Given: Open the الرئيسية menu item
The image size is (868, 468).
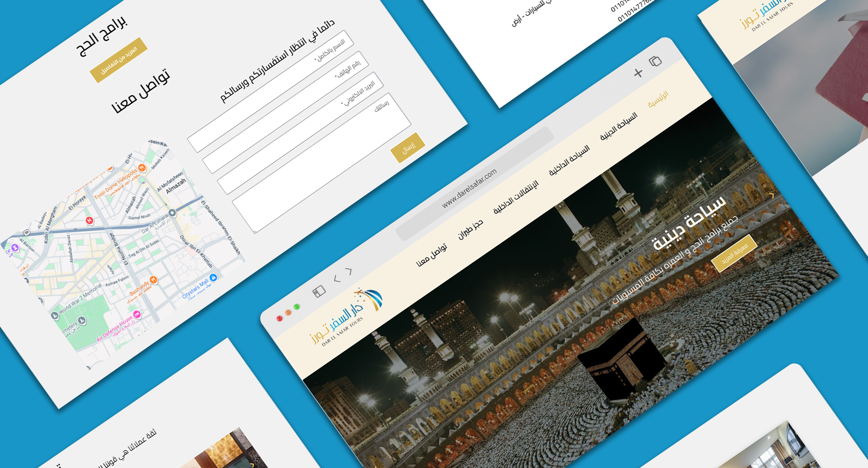Looking at the screenshot, I should pos(658,99).
